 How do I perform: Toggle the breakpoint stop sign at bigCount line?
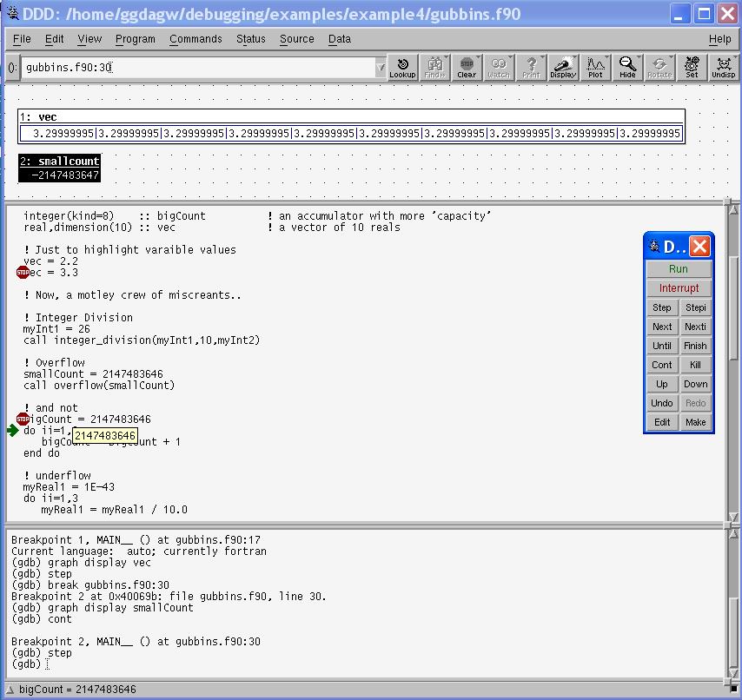[23, 419]
